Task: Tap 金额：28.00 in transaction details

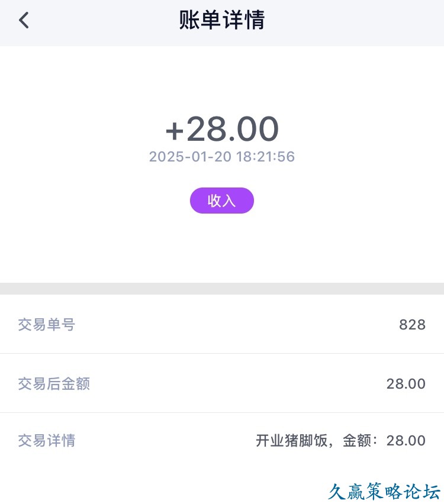Action: click(384, 441)
